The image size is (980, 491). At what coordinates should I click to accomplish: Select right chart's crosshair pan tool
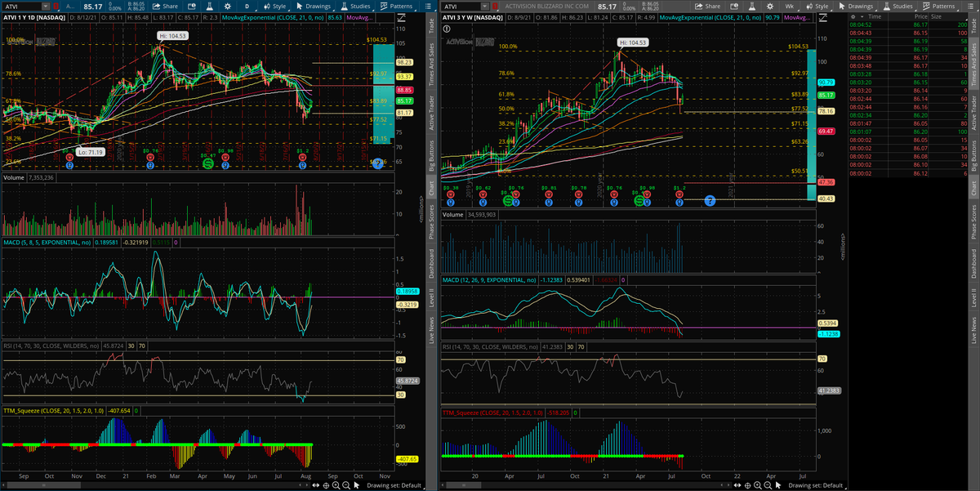point(747,485)
